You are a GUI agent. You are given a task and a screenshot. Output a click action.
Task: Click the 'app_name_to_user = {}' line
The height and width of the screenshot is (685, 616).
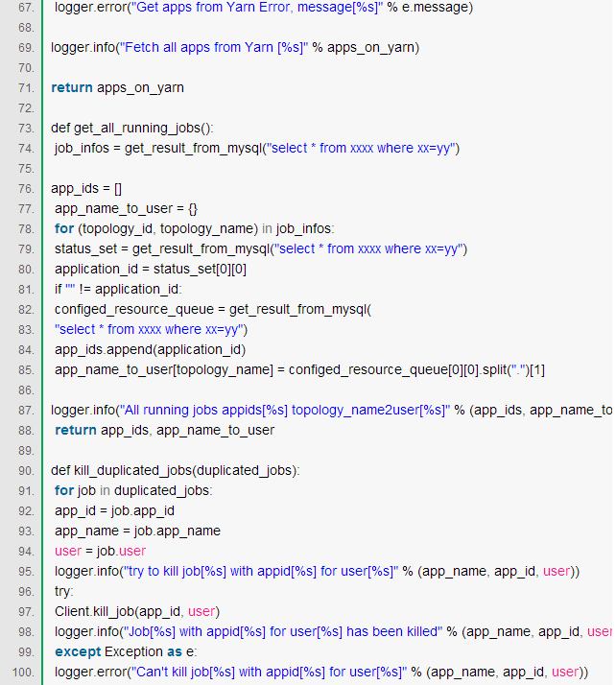pyautogui.click(x=127, y=209)
